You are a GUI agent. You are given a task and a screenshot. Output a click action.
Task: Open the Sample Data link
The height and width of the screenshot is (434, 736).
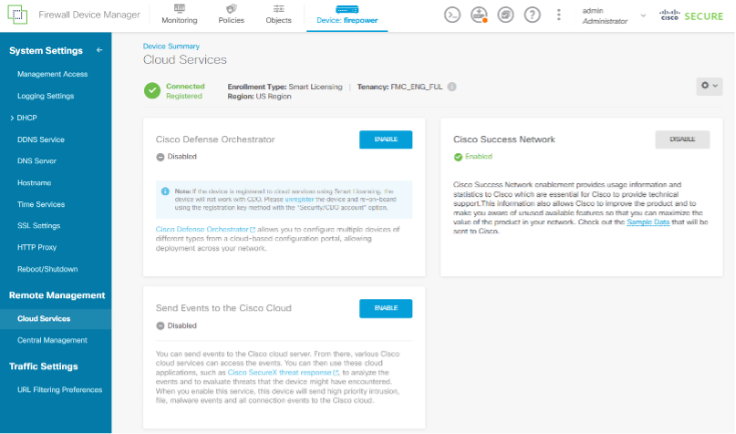(x=648, y=232)
